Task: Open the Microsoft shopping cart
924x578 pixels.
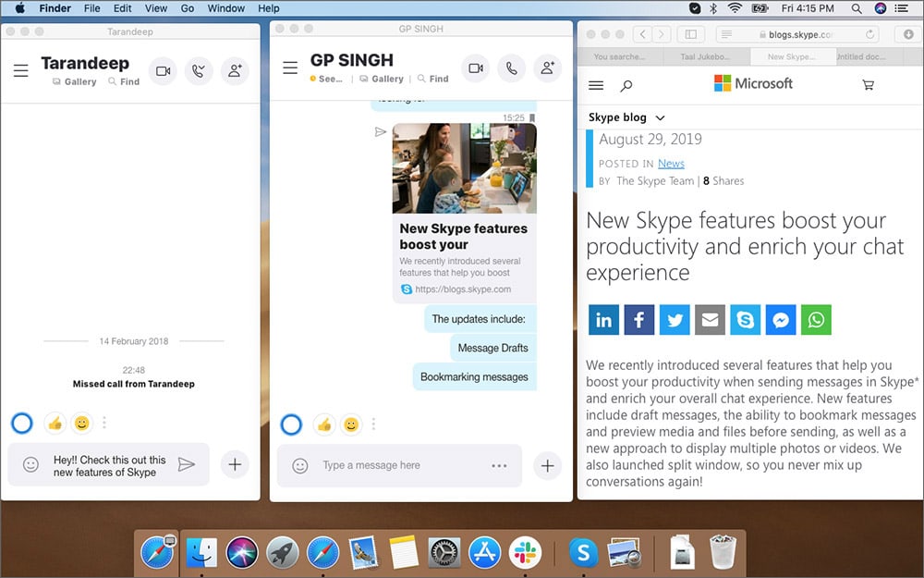Action: 868,84
